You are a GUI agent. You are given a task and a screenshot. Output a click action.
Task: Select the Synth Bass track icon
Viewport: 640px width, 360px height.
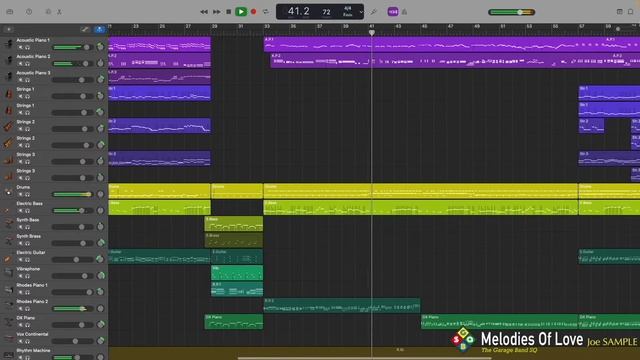[x=8, y=224]
